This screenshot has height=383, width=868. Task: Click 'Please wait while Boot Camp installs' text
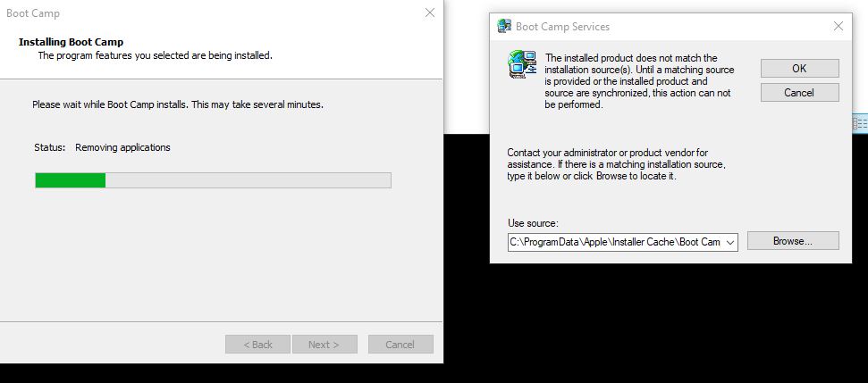point(178,104)
